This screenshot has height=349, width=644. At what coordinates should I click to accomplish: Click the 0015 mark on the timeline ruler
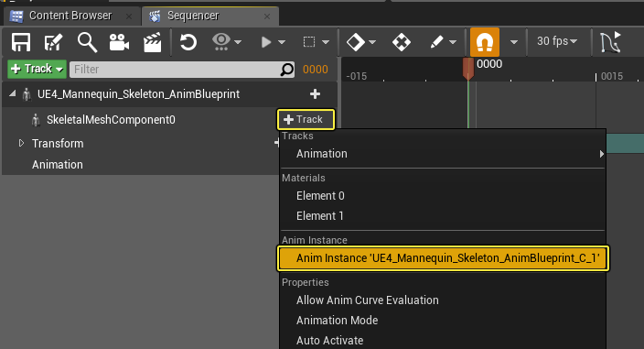612,76
